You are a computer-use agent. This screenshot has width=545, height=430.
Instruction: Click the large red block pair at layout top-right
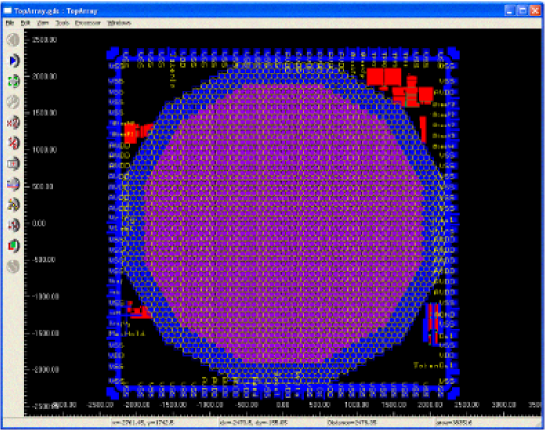(384, 77)
